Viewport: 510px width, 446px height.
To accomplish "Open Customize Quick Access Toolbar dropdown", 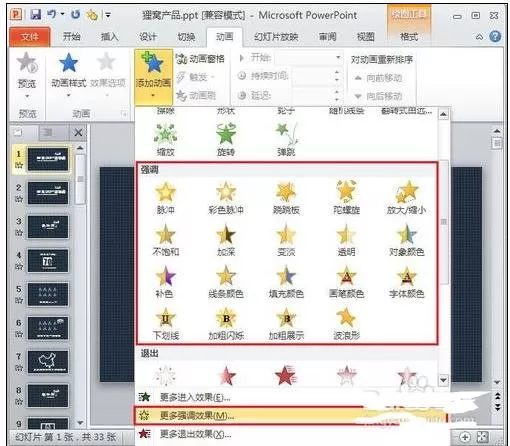I will click(108, 15).
